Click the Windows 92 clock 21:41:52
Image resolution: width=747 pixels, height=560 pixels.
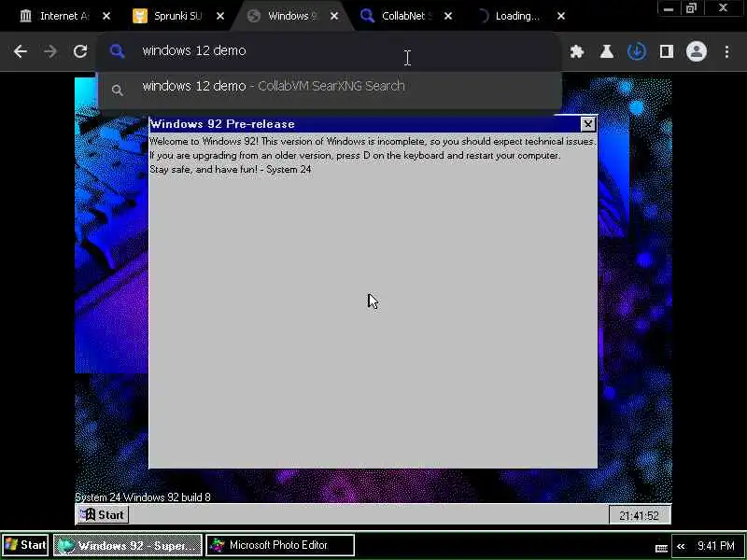[640, 515]
